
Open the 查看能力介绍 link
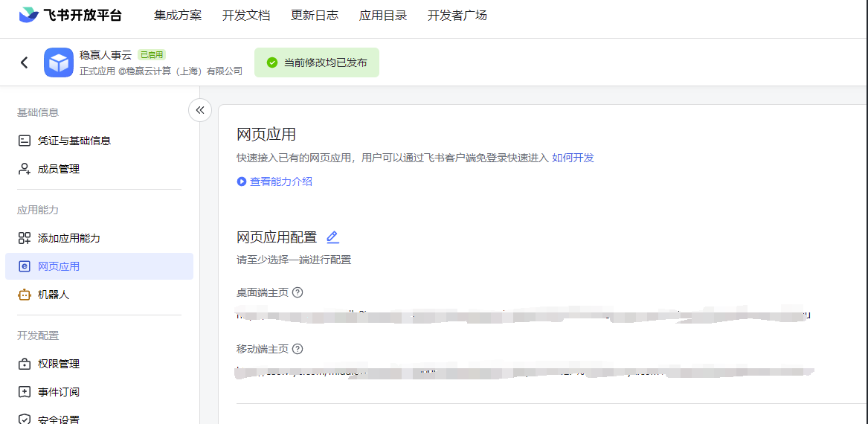[x=281, y=182]
